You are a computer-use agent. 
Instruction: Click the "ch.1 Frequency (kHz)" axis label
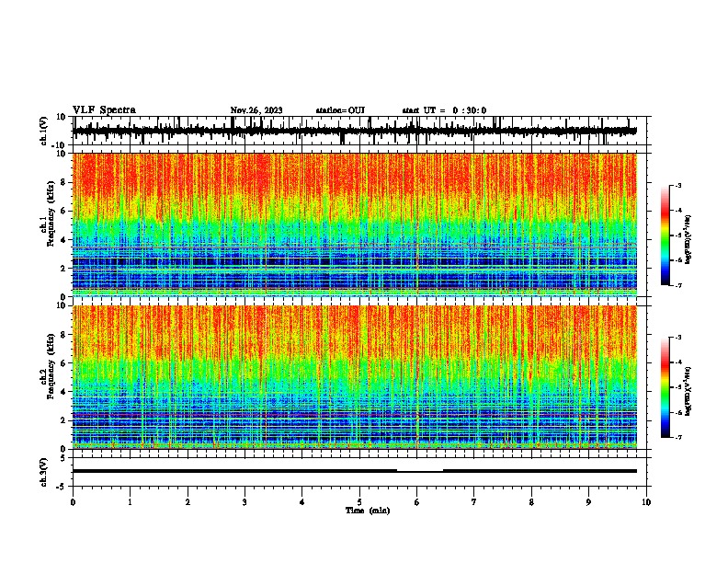tap(50, 212)
